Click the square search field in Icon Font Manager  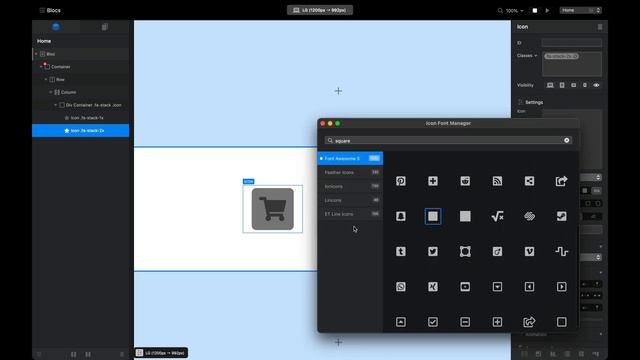coord(448,140)
